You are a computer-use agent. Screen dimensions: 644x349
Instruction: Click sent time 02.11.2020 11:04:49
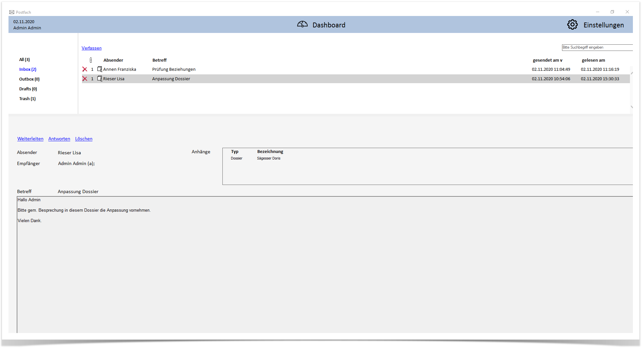[551, 69]
